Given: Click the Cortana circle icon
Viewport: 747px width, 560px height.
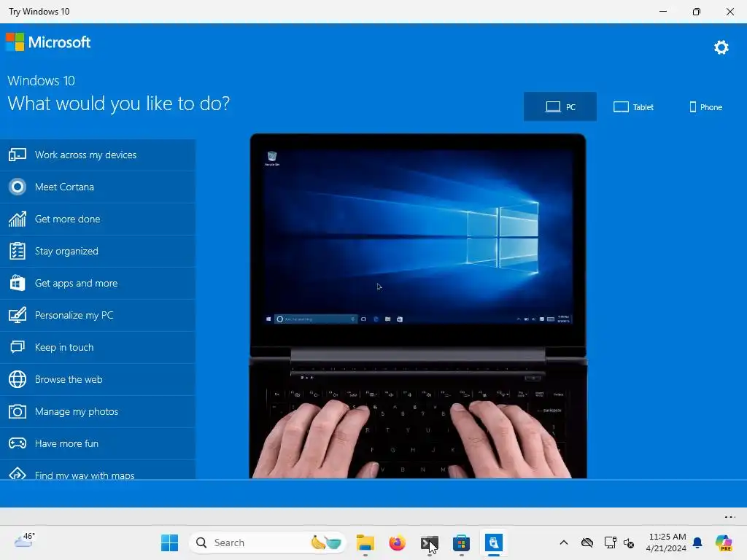Looking at the screenshot, I should [x=18, y=187].
